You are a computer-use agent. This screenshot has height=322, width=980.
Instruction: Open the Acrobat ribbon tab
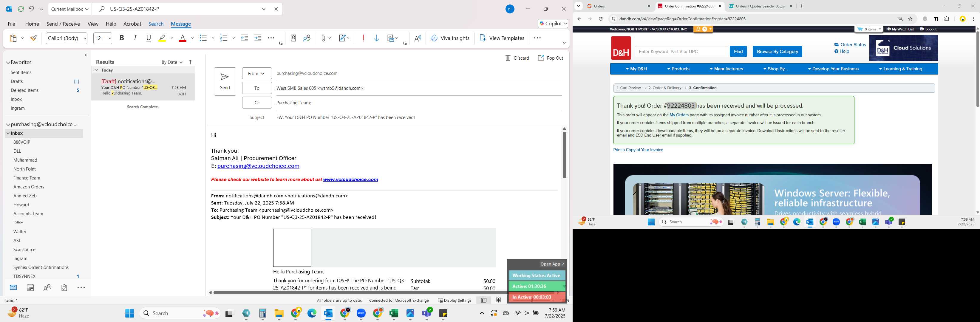click(x=132, y=24)
